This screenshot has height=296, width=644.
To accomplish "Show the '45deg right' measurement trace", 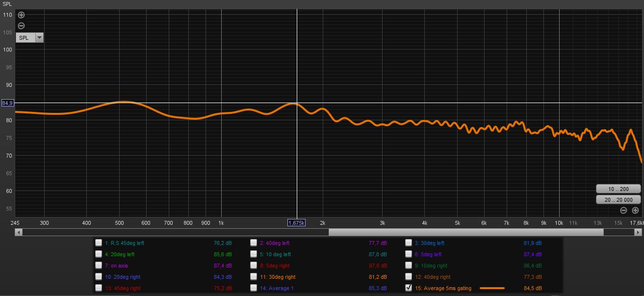I will pyautogui.click(x=99, y=288).
